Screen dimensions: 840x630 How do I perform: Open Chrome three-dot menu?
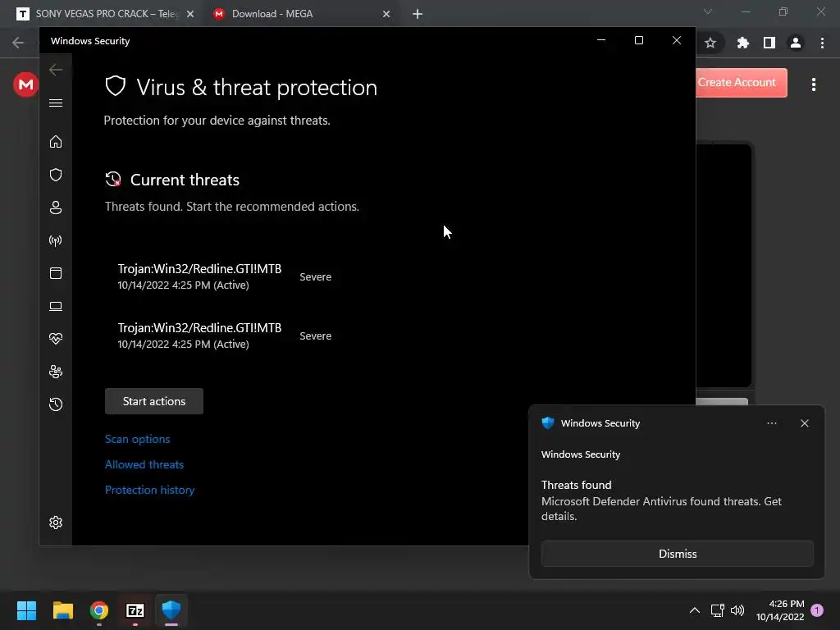tap(822, 43)
